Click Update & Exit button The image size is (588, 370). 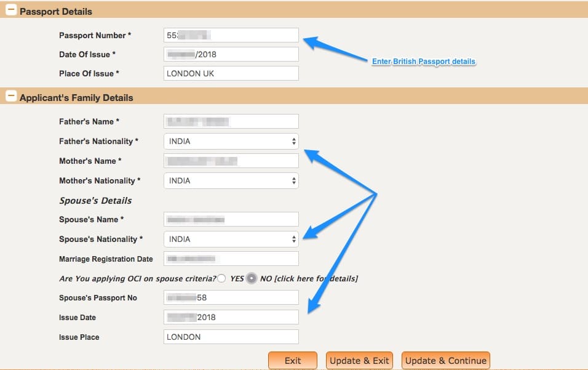359,361
